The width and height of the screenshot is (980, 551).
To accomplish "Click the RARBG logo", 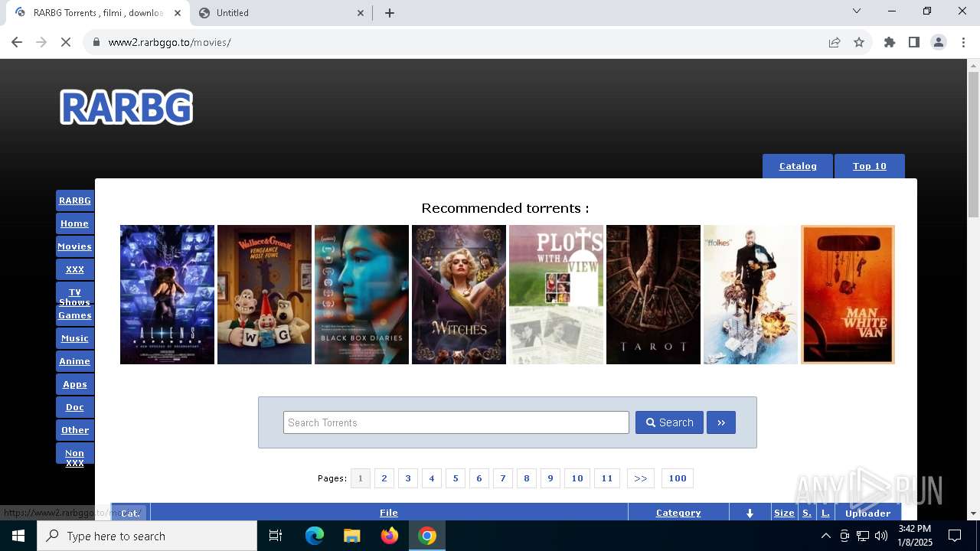I will tap(126, 107).
